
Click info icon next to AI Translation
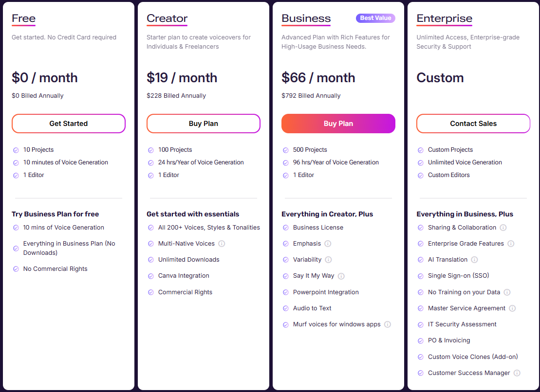point(475,260)
